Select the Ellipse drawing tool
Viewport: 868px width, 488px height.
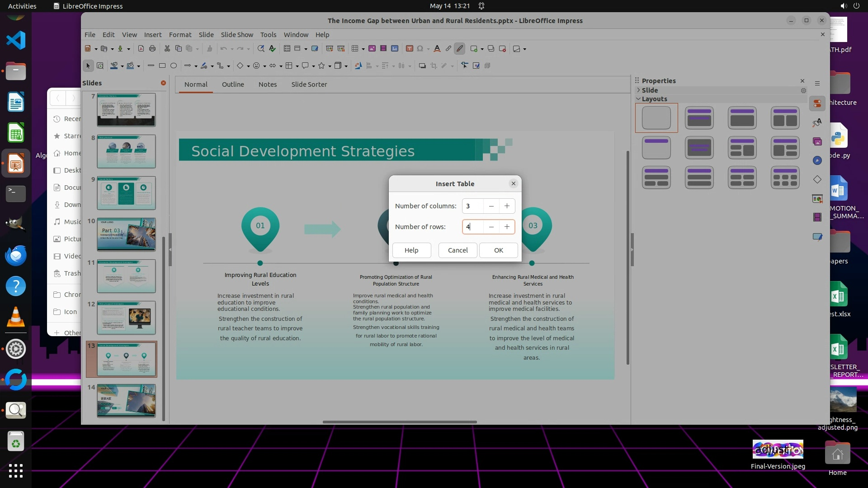pyautogui.click(x=173, y=66)
